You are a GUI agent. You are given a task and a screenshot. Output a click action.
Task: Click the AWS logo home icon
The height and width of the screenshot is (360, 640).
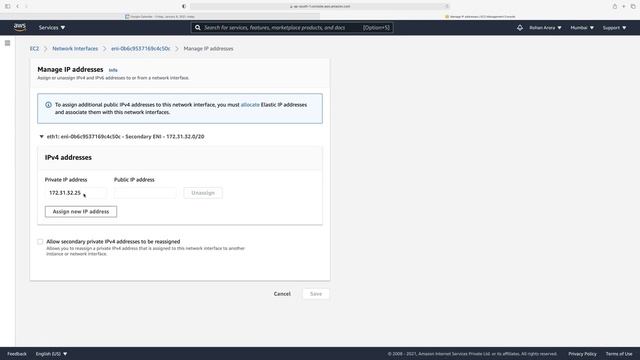pos(20,27)
